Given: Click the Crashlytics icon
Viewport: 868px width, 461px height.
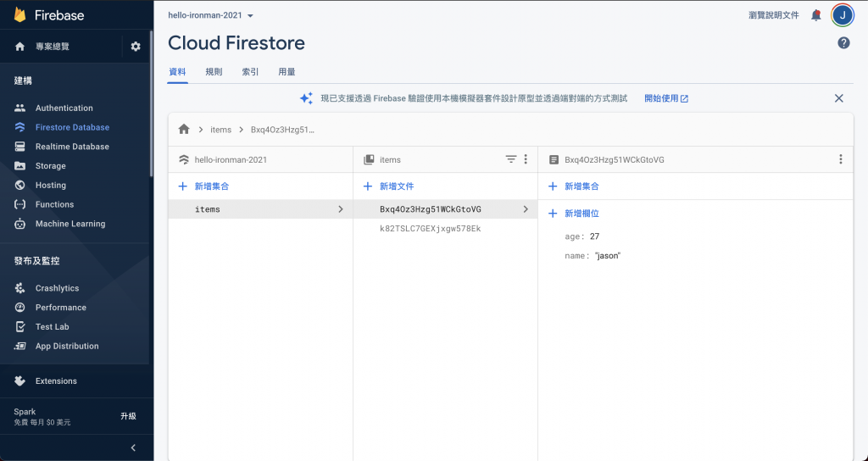Looking at the screenshot, I should pyautogui.click(x=20, y=288).
